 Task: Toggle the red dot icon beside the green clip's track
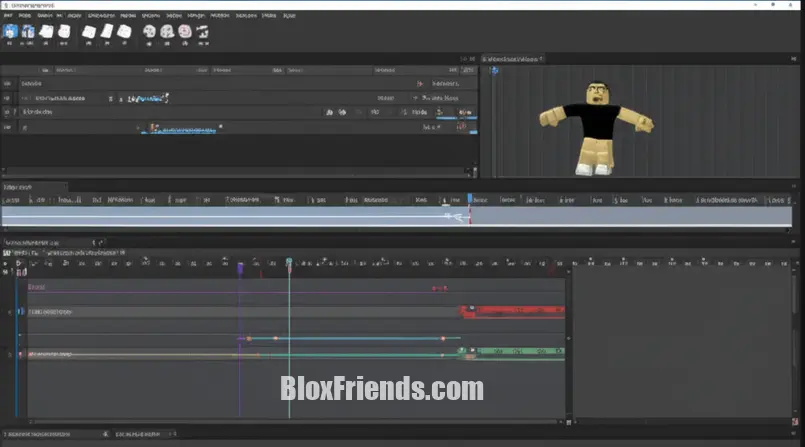point(21,354)
